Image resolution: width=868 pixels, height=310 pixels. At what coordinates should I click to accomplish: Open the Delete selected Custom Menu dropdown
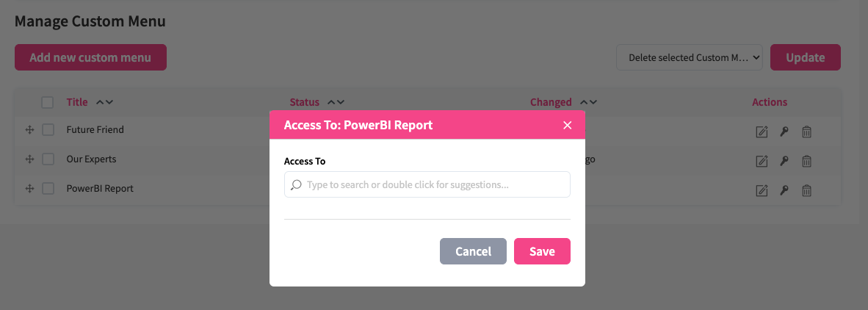(690, 57)
